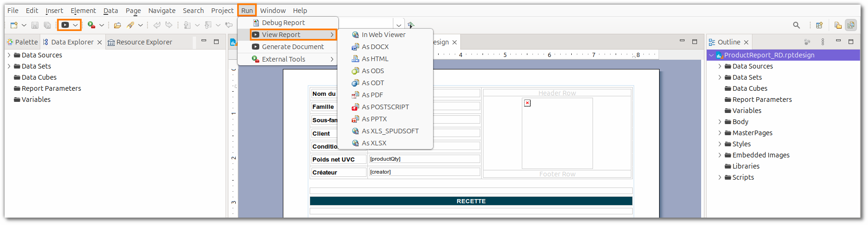This screenshot has width=868, height=225.
Task: Open the External Tools toolbar dropdown arrow
Action: tap(102, 25)
